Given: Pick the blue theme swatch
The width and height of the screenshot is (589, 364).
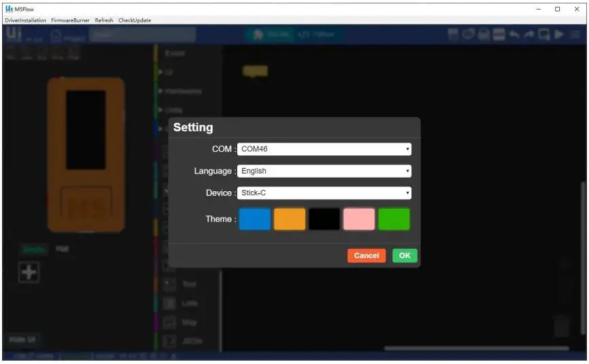Looking at the screenshot, I should 255,219.
